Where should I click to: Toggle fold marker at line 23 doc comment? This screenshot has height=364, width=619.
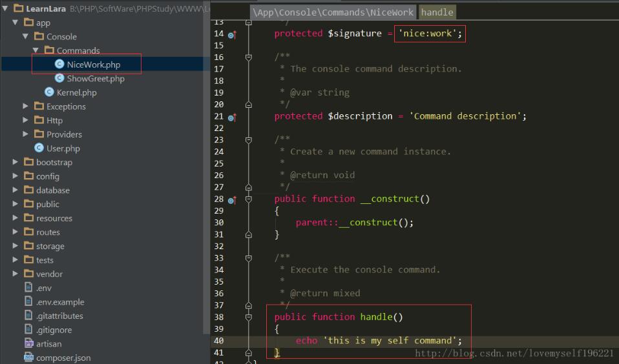[249, 140]
